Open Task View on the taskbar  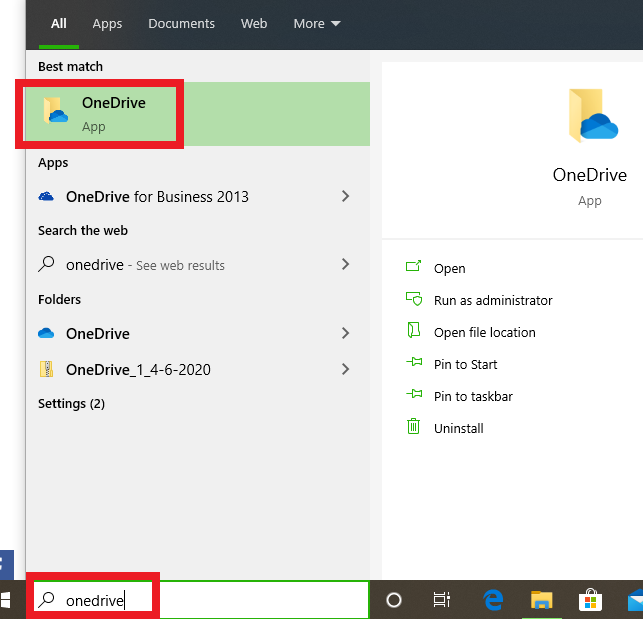(442, 600)
